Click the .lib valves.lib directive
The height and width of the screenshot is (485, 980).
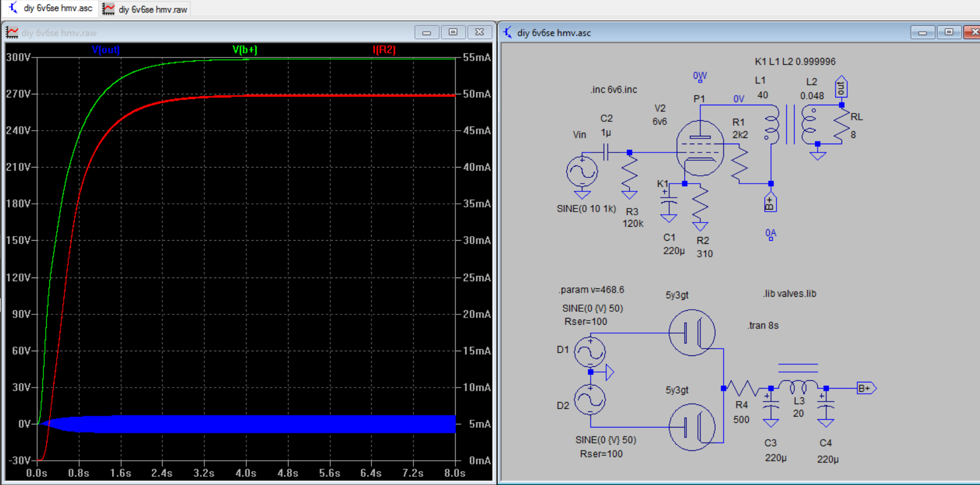[x=789, y=293]
